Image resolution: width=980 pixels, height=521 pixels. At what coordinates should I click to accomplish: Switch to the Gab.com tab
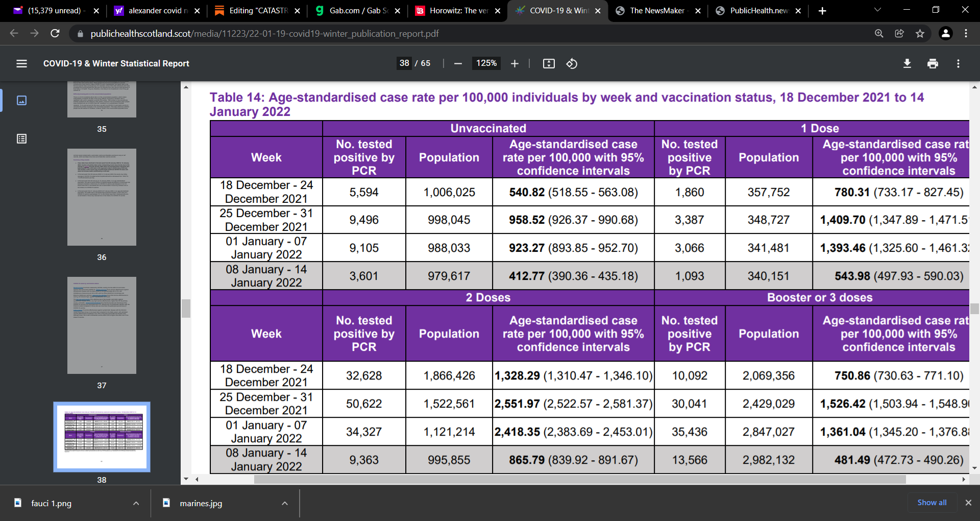click(x=357, y=11)
